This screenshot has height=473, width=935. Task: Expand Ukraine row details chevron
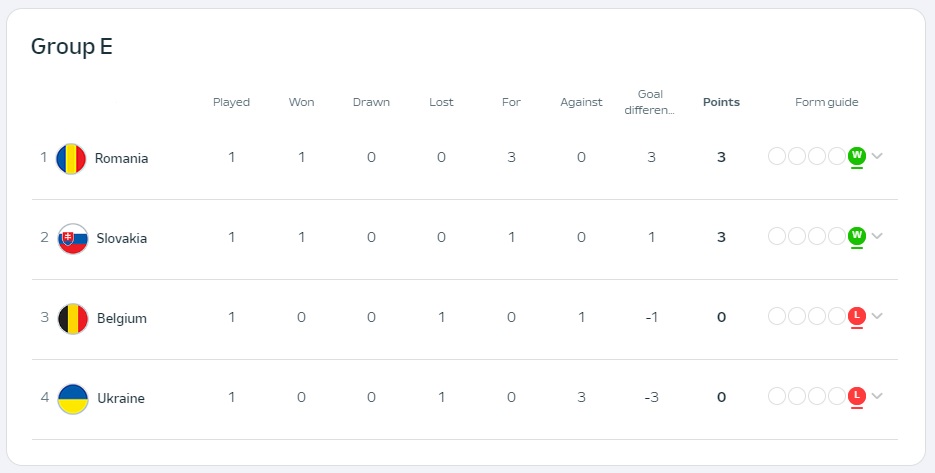point(877,396)
